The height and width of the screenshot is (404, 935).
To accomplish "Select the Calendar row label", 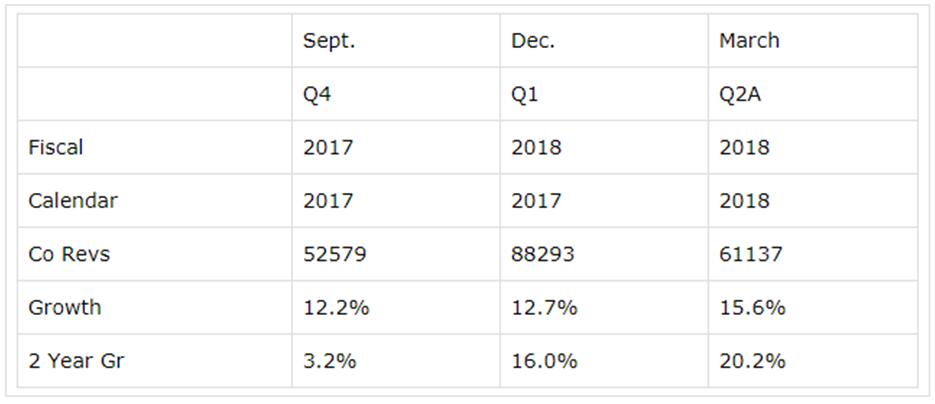I will (73, 200).
